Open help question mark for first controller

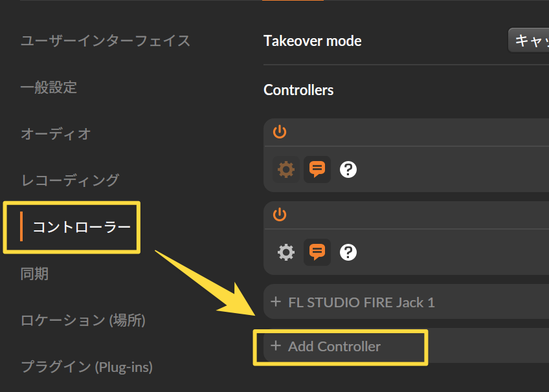click(348, 169)
